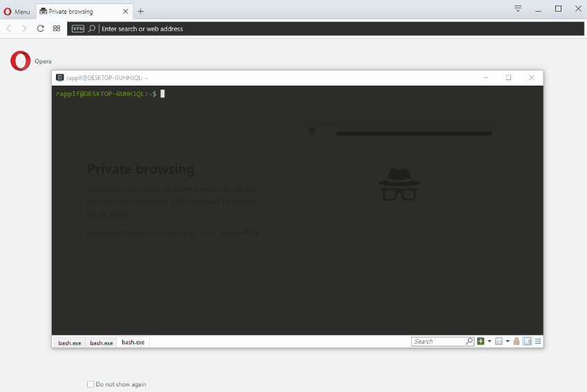Reload the page in Opera

41,28
